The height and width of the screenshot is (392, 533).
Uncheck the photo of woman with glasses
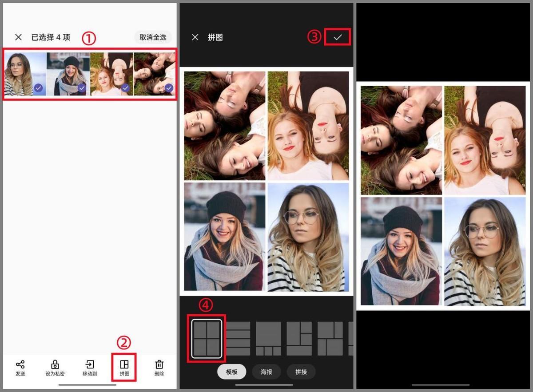[x=39, y=88]
